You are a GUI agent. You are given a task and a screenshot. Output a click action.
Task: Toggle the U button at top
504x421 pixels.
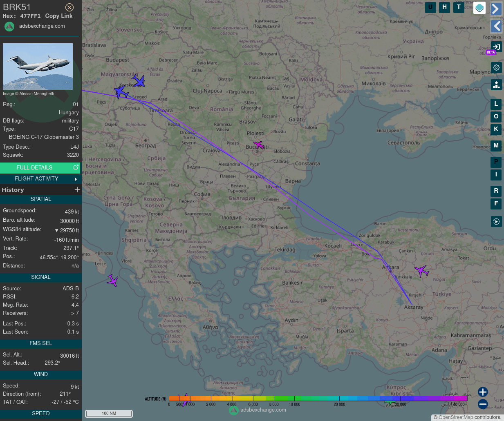pyautogui.click(x=430, y=7)
